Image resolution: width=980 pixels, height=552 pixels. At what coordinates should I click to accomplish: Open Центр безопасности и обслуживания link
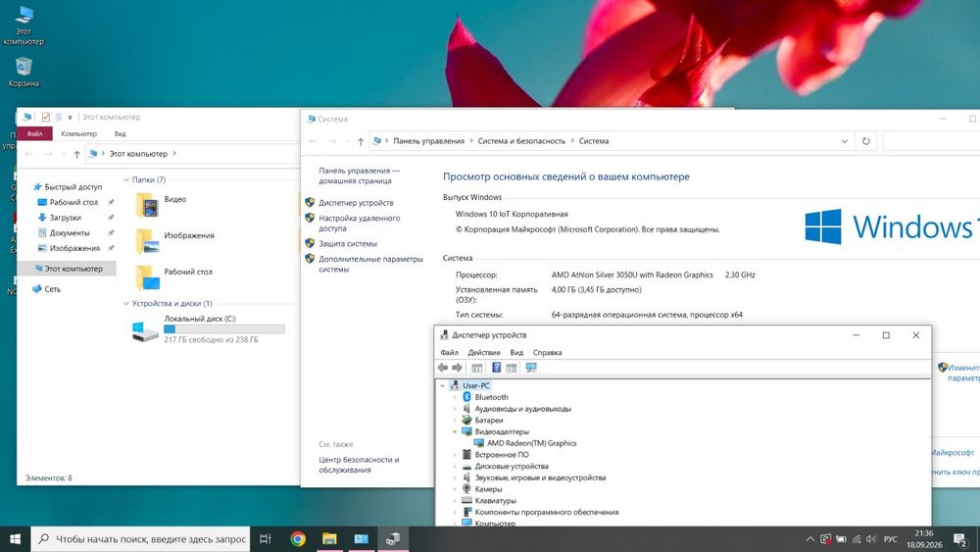(x=358, y=465)
